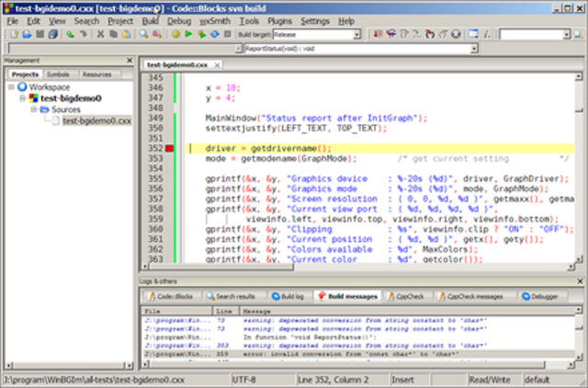Start debugging with Debug/Continue icon
This screenshot has height=388, width=588.
pos(378,34)
